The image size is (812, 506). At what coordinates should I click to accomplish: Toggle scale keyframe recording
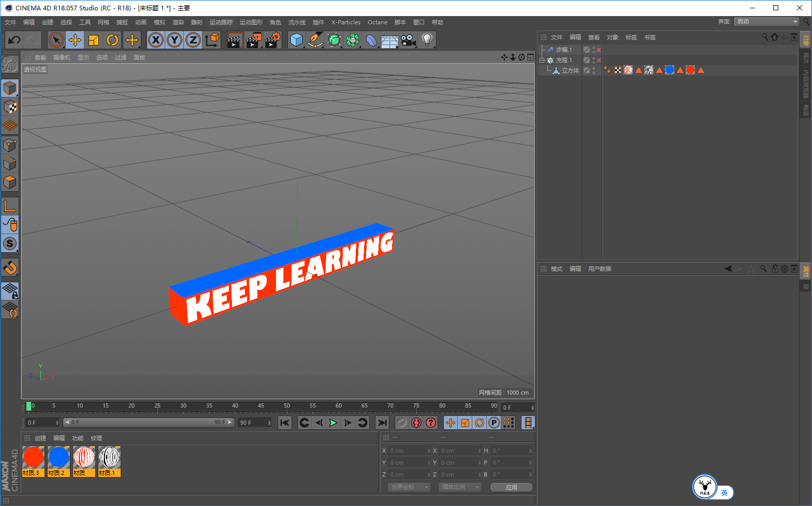pyautogui.click(x=465, y=423)
